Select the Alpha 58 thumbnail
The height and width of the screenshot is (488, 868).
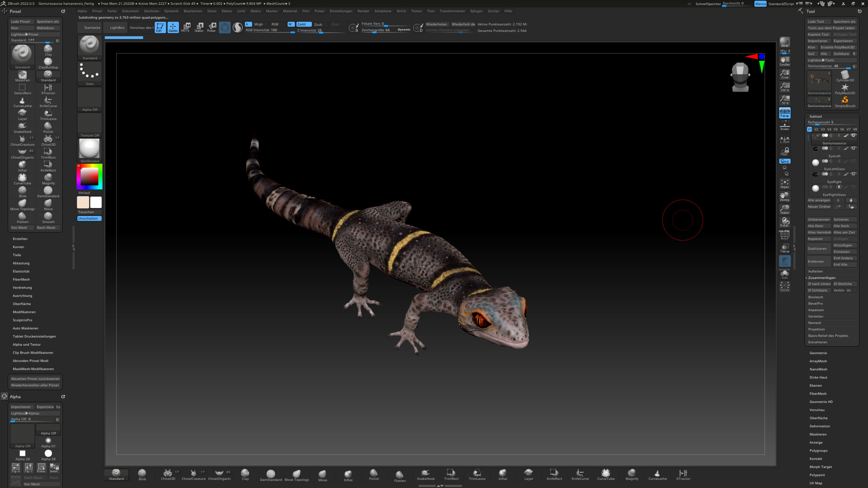coord(48,455)
